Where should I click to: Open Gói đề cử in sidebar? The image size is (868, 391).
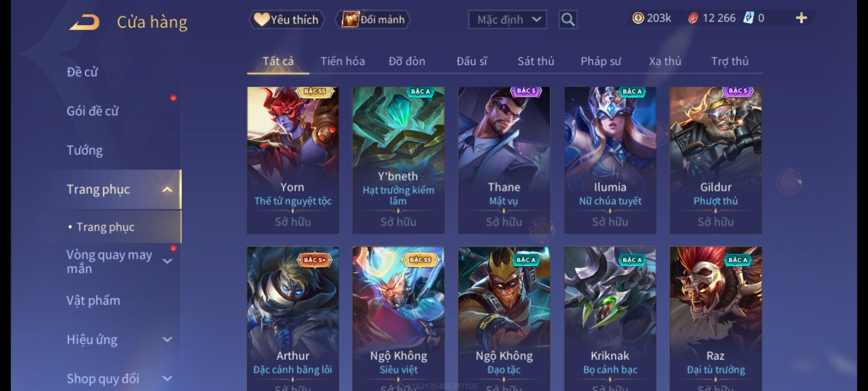[x=93, y=111]
